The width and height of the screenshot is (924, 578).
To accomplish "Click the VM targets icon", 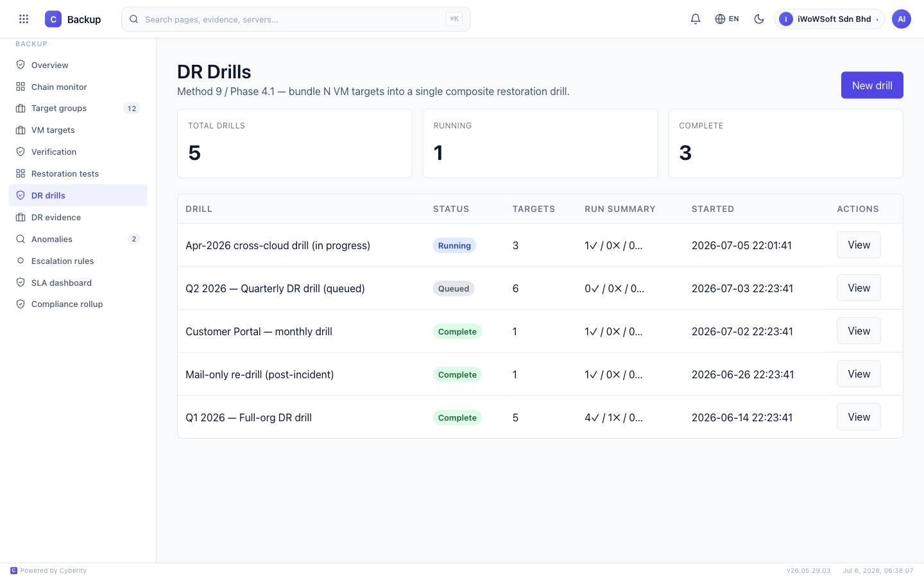I will tap(21, 130).
